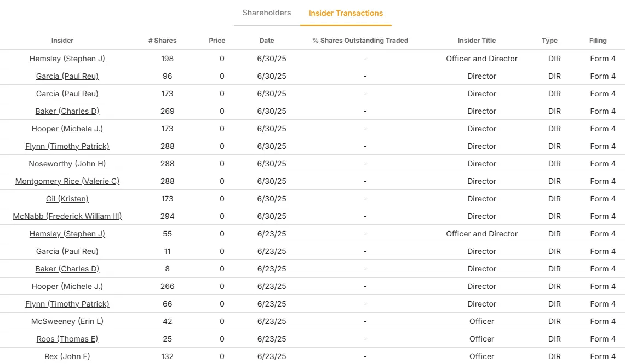Open McNabb (Frederick William III) link
625x364 pixels.
pos(67,216)
